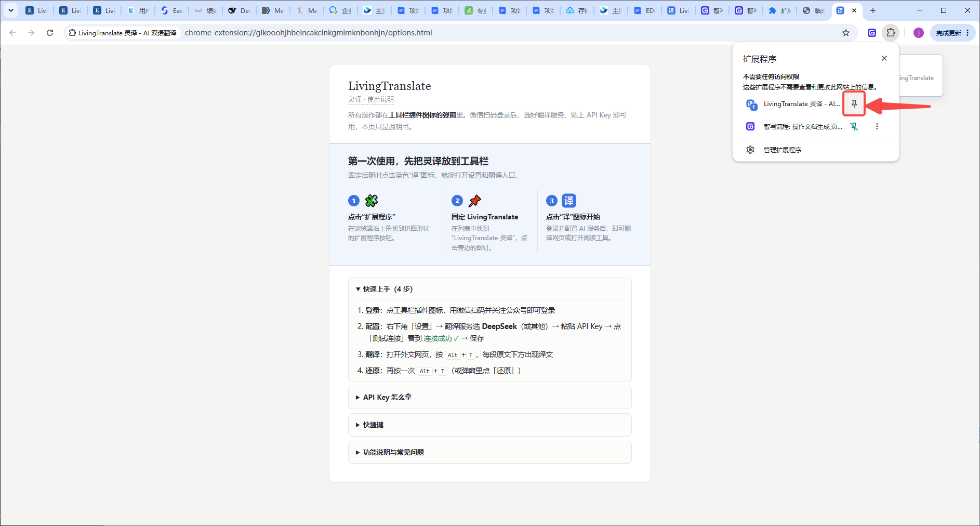Click the green puzzle icon in step 1

point(372,201)
